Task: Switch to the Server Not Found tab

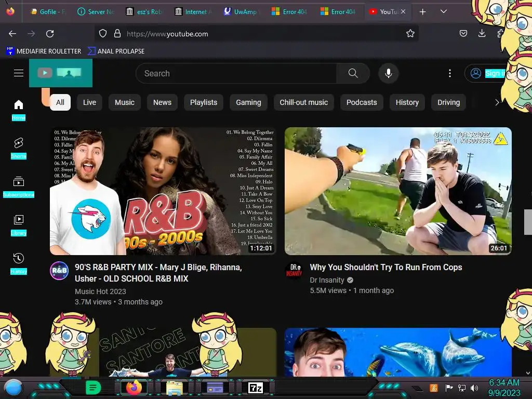Action: point(96,12)
